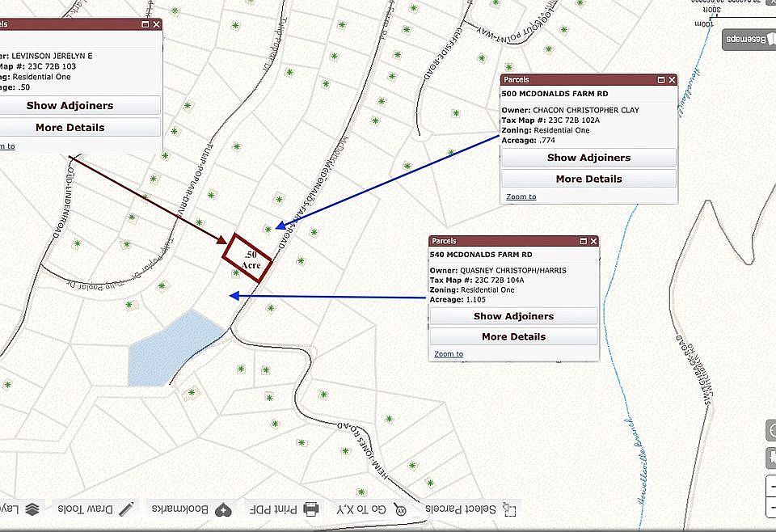Viewport: 776px width, 532px height.
Task: Maximize the 500 McDonalds Farm Rd popup
Action: 660,80
